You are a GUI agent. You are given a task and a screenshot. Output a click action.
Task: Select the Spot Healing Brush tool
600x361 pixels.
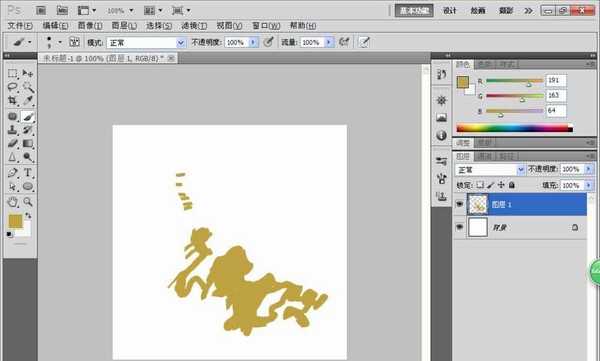(13, 116)
